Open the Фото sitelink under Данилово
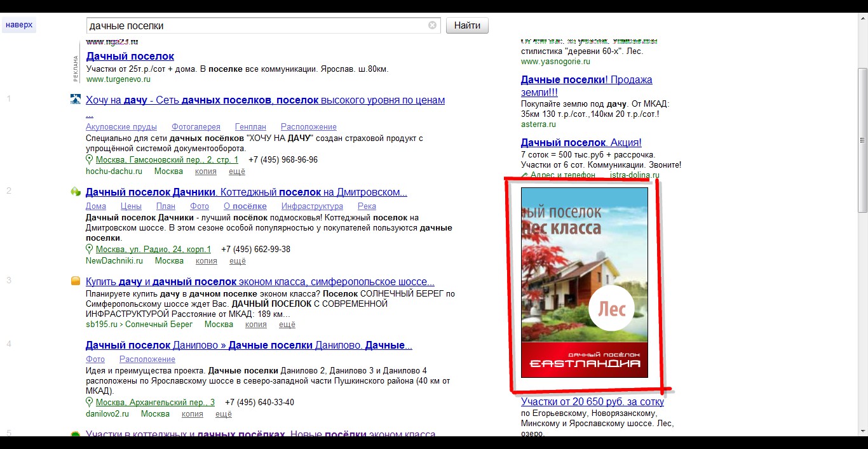This screenshot has height=449, width=868. pyautogui.click(x=95, y=359)
